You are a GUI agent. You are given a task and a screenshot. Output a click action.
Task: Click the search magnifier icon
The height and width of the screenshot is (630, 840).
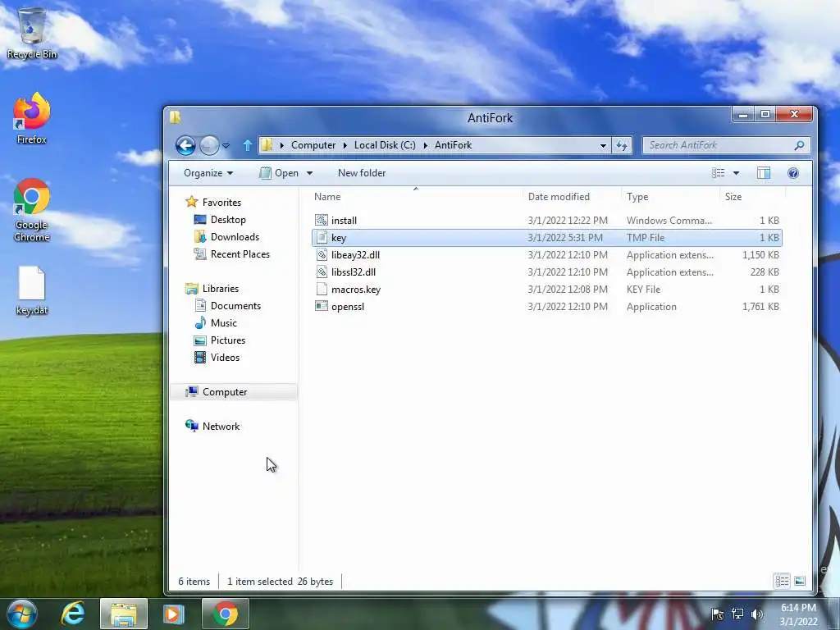pyautogui.click(x=799, y=145)
